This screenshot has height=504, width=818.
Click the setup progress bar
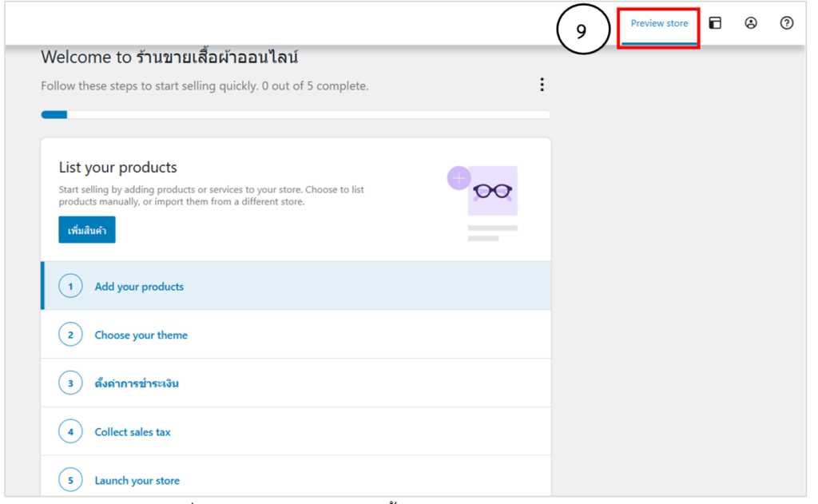pos(296,115)
